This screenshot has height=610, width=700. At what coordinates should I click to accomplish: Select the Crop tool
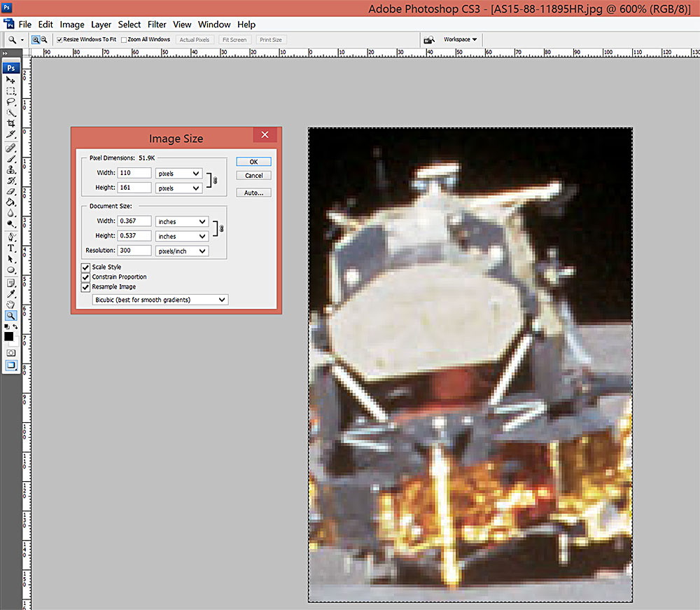[10, 123]
